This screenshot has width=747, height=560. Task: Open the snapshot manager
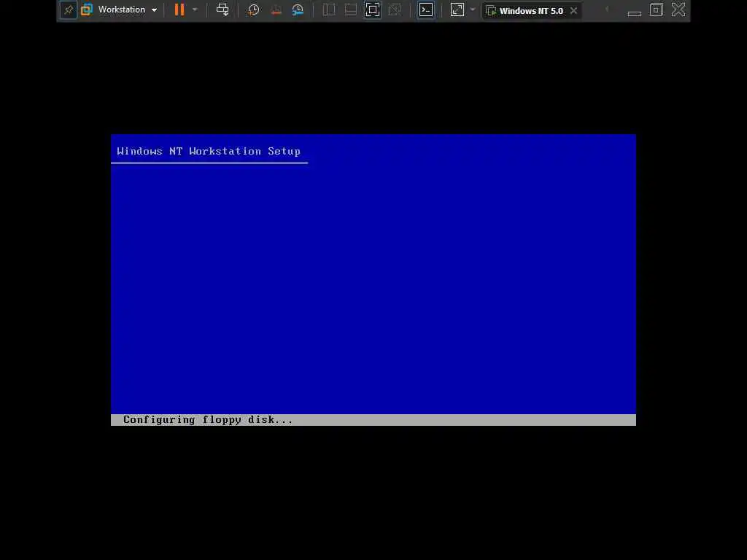coord(298,10)
